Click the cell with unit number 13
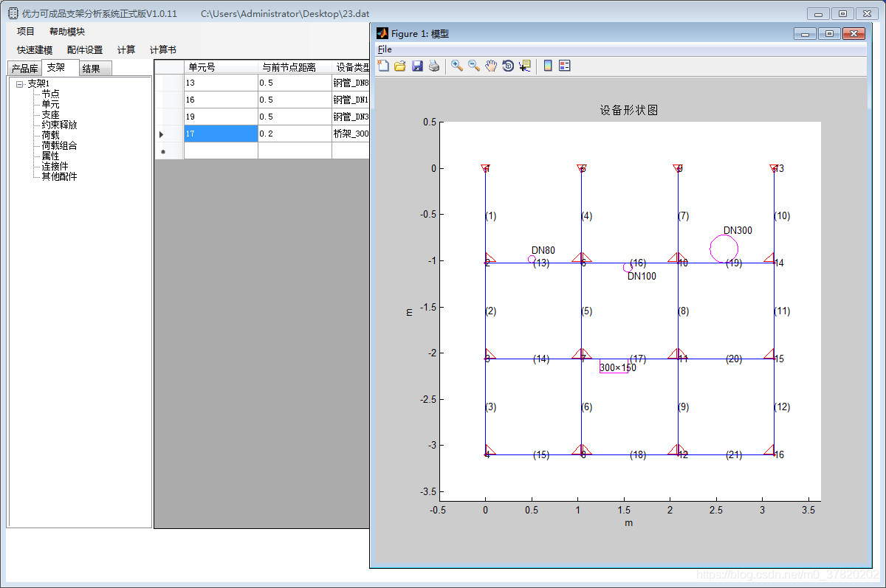 click(x=221, y=83)
